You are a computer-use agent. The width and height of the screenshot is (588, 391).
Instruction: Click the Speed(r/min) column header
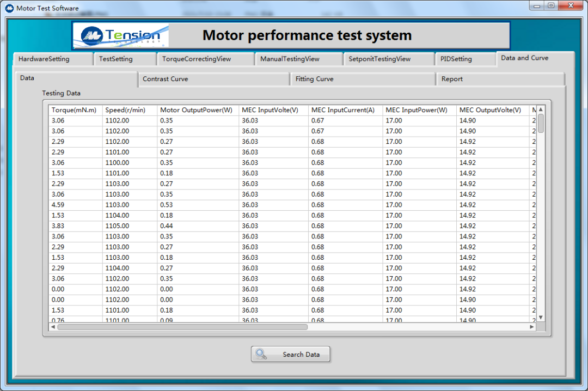point(130,110)
